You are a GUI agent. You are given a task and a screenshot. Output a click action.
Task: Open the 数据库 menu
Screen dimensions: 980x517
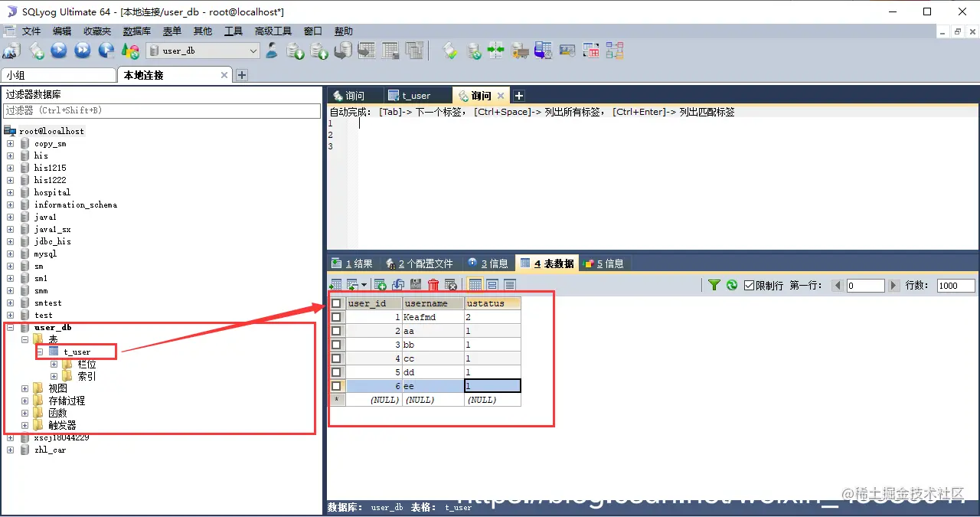coord(137,31)
